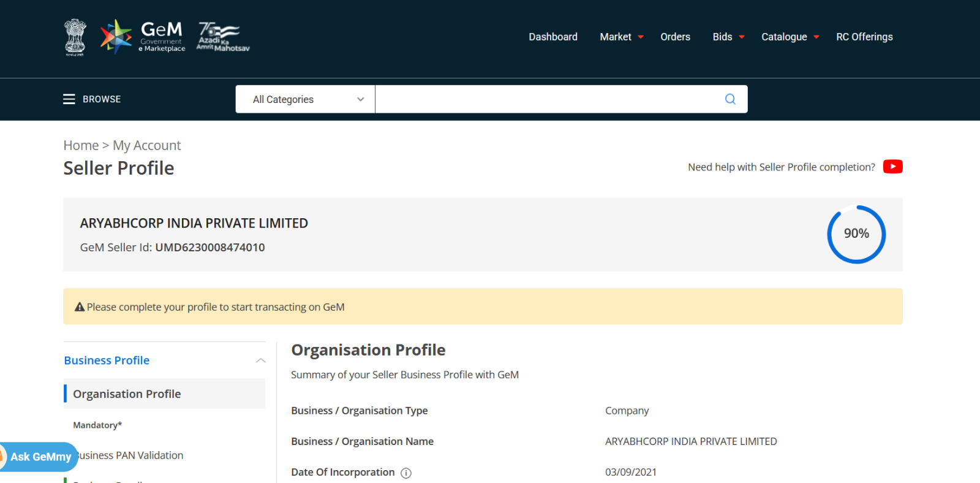Viewport: 980px width, 483px height.
Task: Click the Date Of Incorporation label
Action: pos(343,472)
